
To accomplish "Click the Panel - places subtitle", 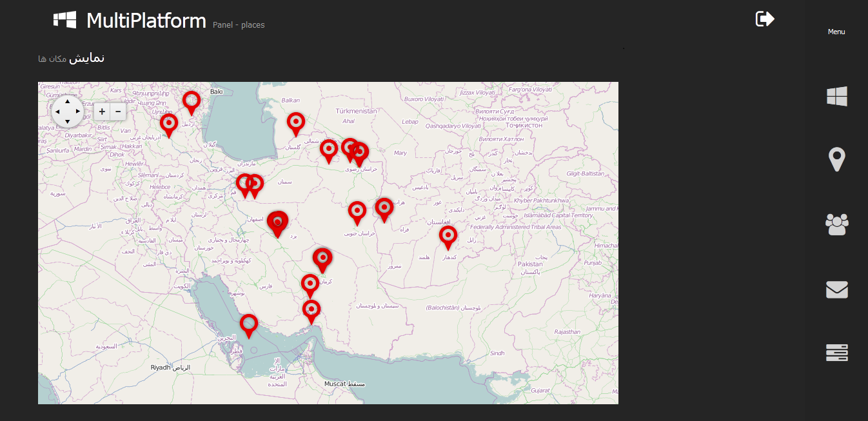I will pos(239,25).
